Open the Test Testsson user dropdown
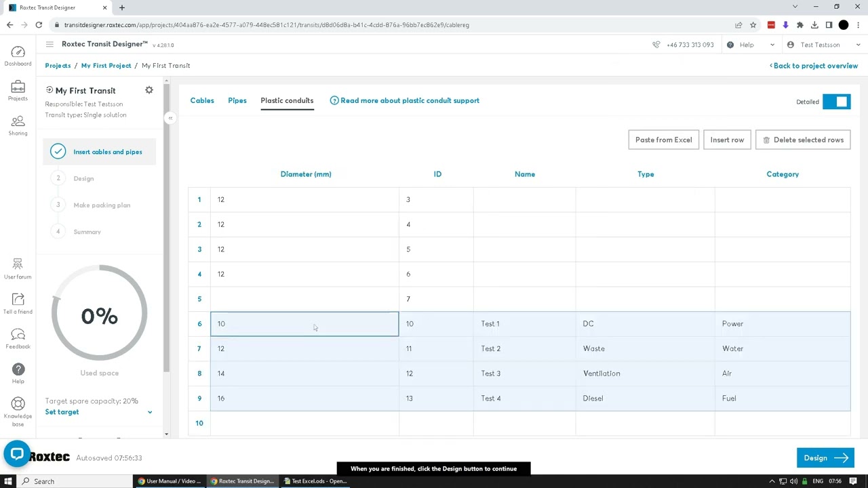The image size is (868, 488). coord(823,45)
